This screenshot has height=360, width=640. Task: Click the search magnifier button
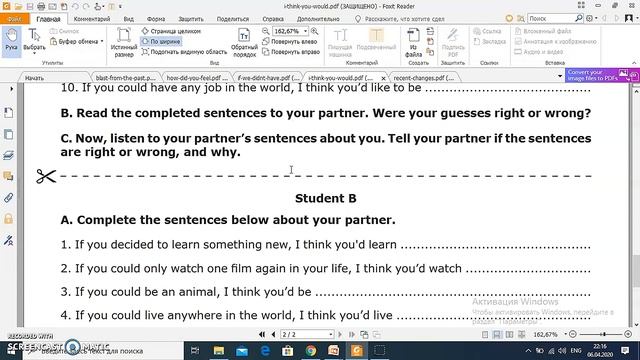[579, 18]
